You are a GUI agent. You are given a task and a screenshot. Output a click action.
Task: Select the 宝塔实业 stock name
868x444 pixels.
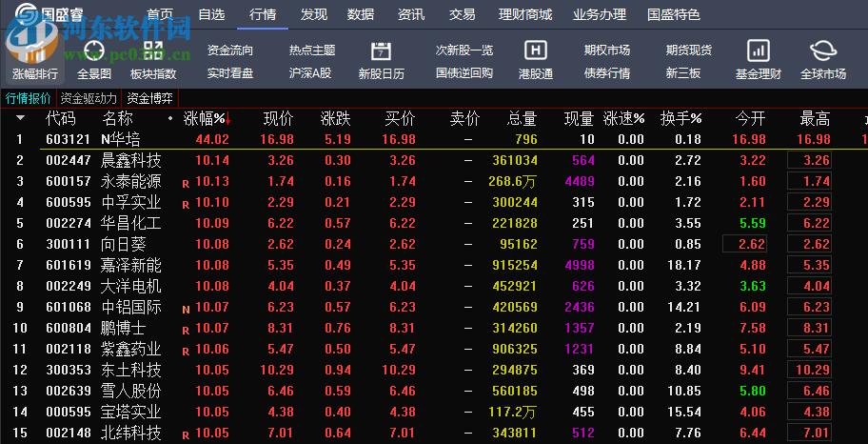pos(131,412)
